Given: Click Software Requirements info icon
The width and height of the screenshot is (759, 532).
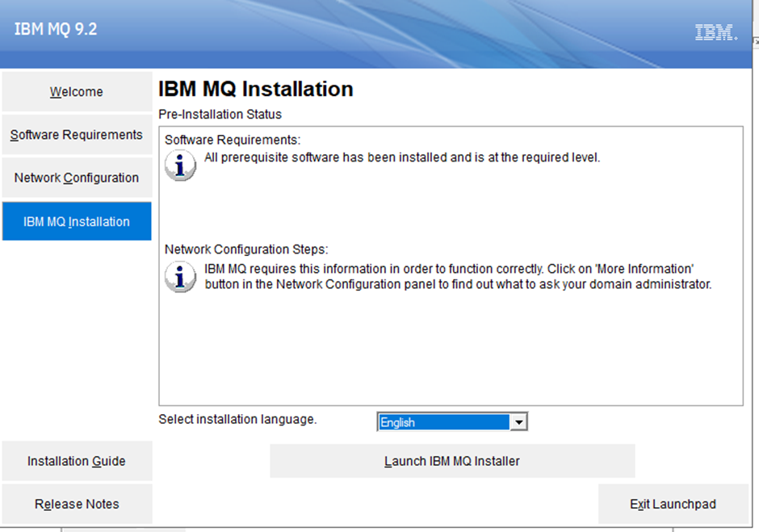Looking at the screenshot, I should (x=180, y=165).
